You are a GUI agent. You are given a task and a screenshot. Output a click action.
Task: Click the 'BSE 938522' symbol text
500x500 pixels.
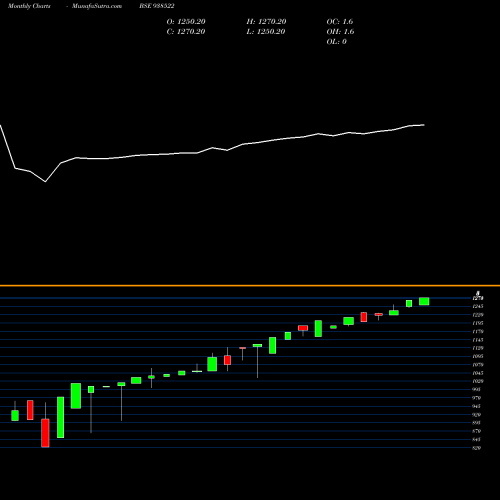157,6
